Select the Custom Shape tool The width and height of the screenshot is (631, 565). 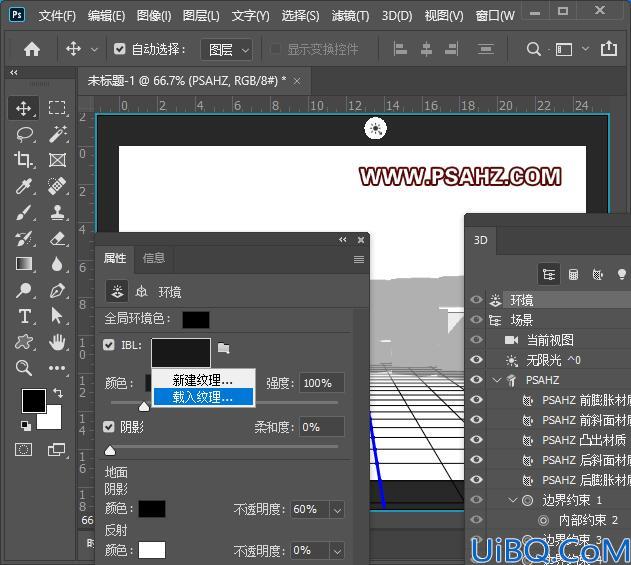24,342
